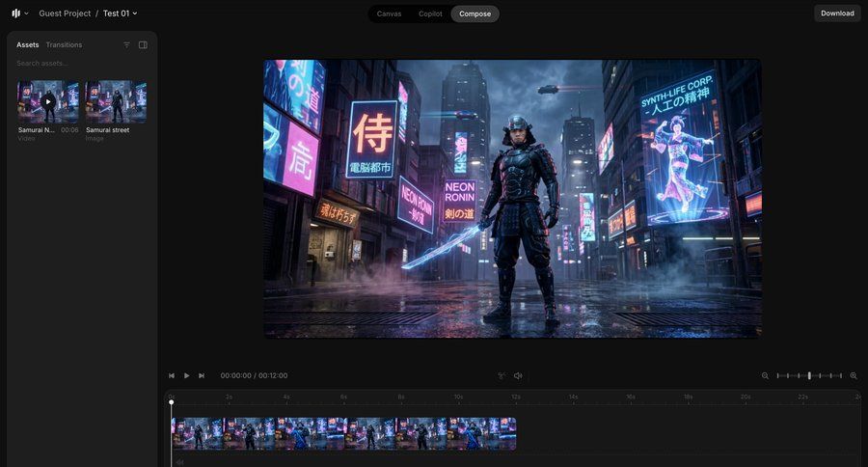Click the timeline zoom slider handle

pyautogui.click(x=809, y=375)
